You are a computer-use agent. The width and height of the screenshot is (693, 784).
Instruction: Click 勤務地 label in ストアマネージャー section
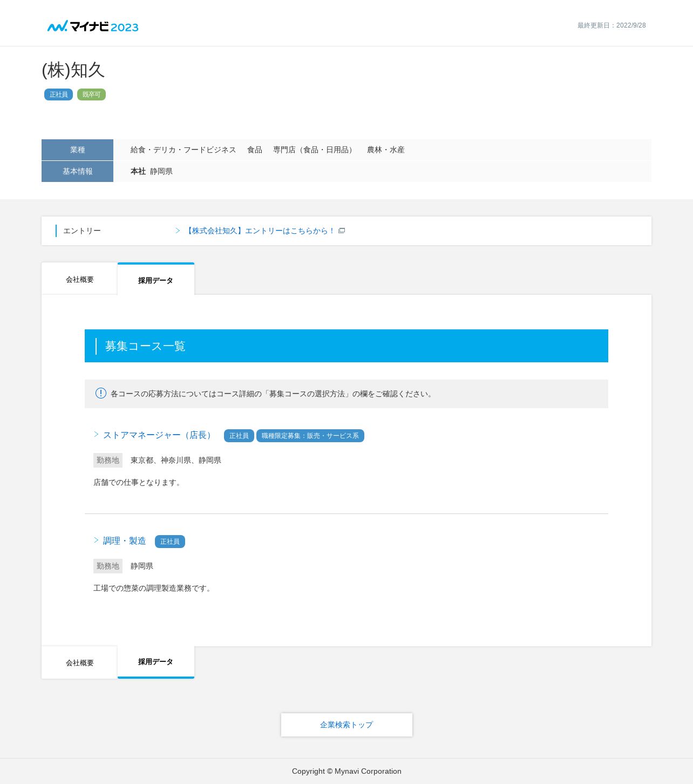[x=108, y=460]
